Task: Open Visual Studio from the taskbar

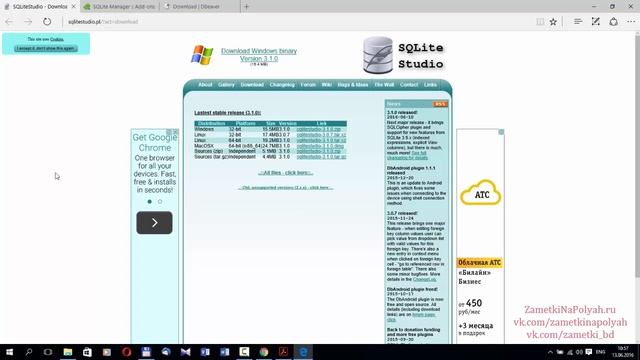Action: pyautogui.click(x=185, y=352)
